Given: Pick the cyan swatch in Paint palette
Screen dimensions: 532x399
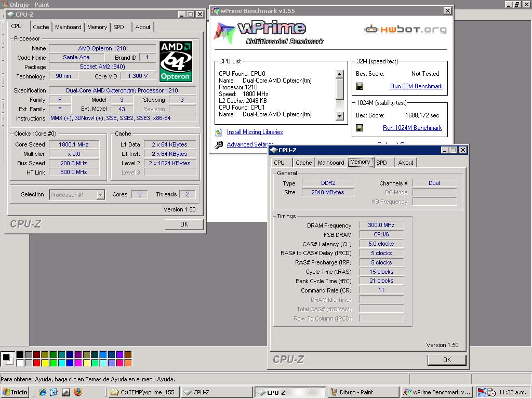Looking at the screenshot, I should [x=61, y=363].
